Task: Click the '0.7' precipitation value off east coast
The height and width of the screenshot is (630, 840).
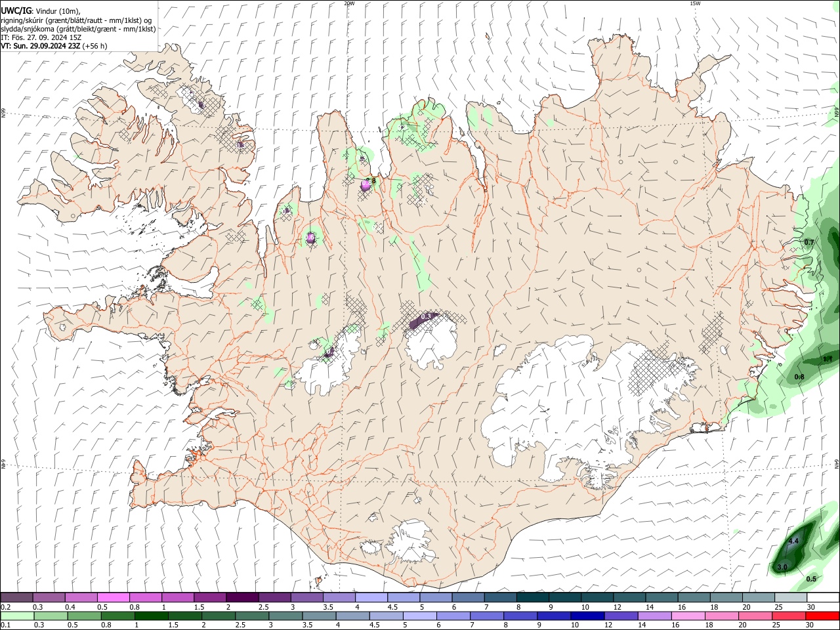Action: click(809, 242)
